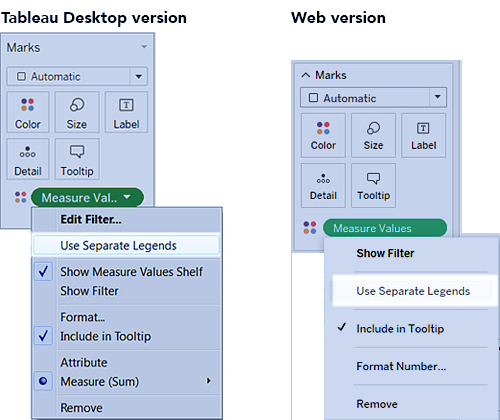Uncheck Show Measure Values Shelf

point(127,272)
